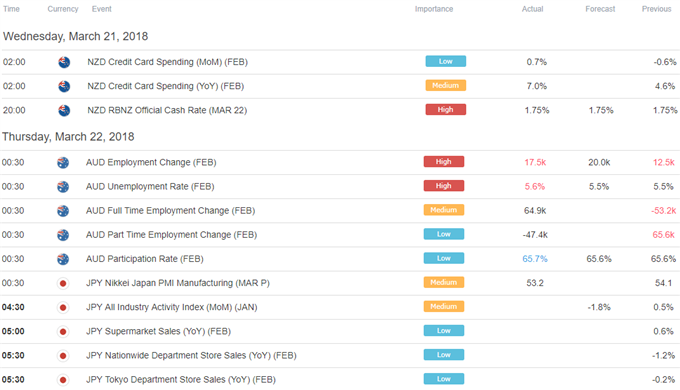Screen dimensions: 680x390
Task: Expand the Thursday, March 22, 2018 date header
Action: 68,137
